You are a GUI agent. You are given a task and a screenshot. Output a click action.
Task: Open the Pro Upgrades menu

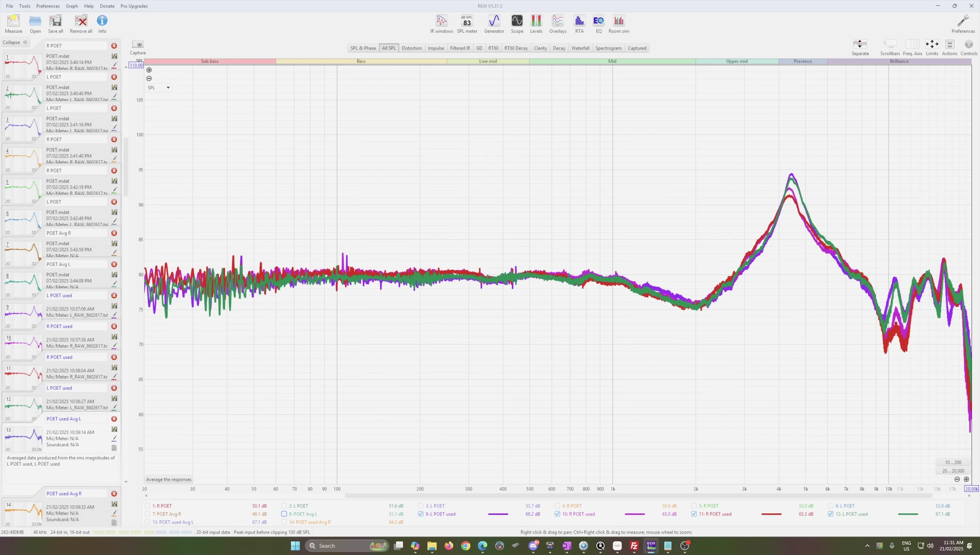tap(134, 6)
